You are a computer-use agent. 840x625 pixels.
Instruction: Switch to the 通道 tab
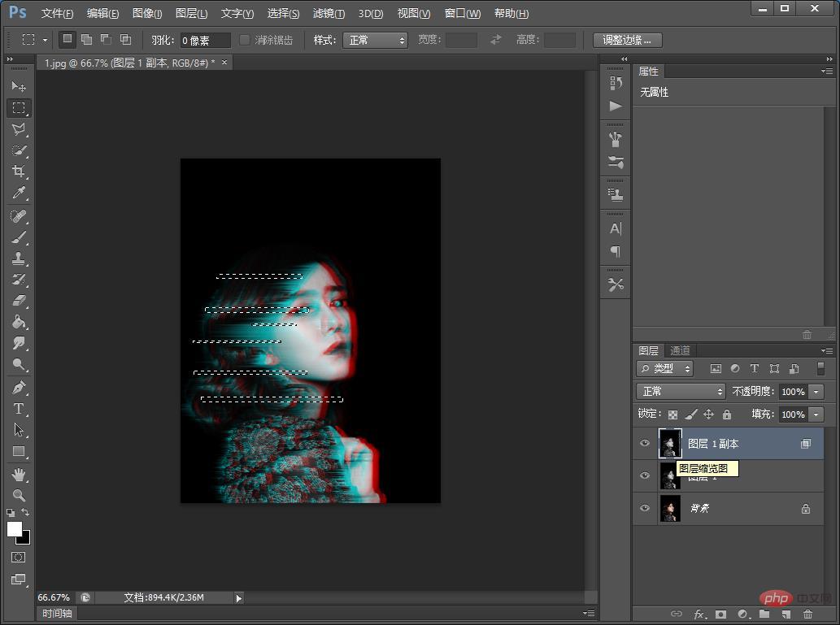pyautogui.click(x=680, y=350)
